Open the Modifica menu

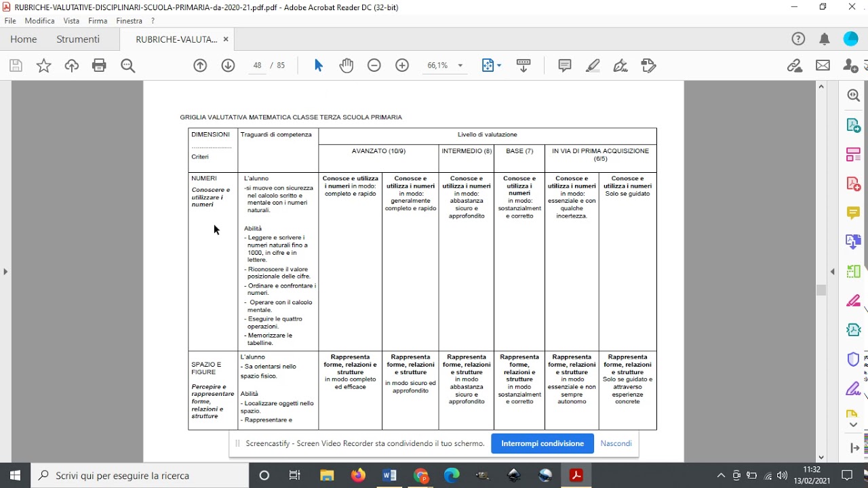(40, 21)
